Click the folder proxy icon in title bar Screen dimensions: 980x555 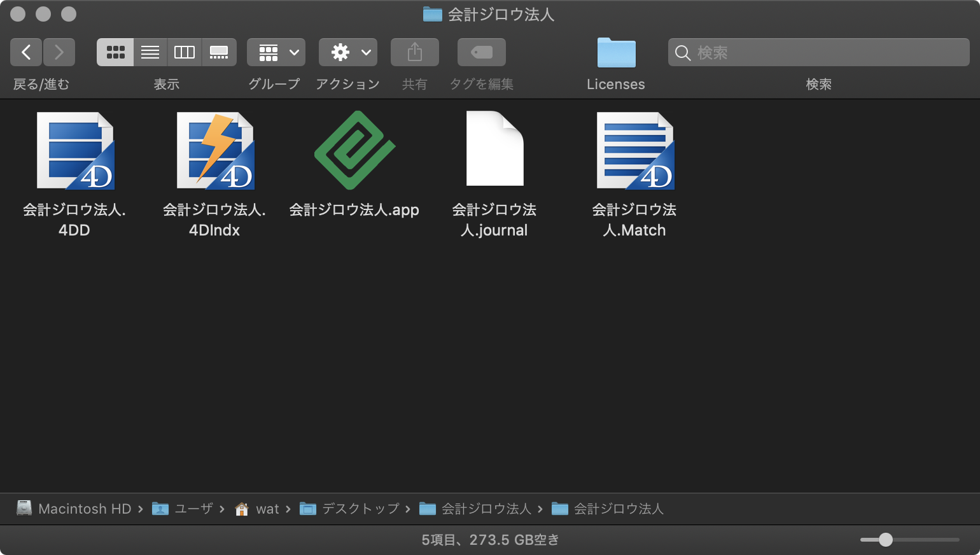pyautogui.click(x=433, y=14)
